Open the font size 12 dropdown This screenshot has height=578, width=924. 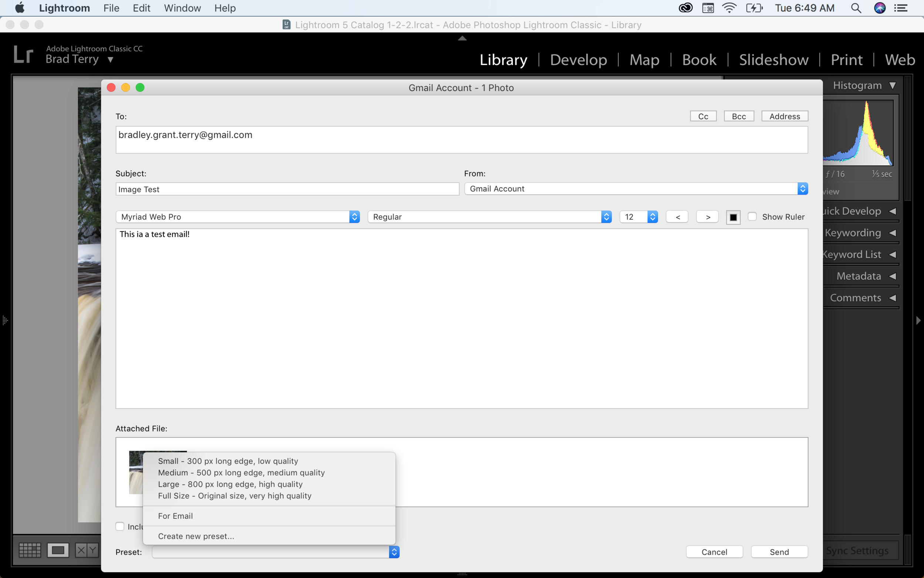tap(639, 217)
